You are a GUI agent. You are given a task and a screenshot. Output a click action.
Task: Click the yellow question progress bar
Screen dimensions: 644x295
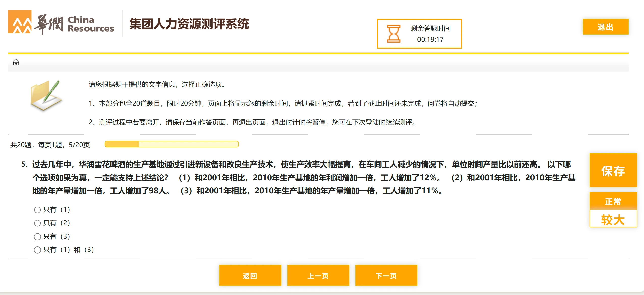pyautogui.click(x=172, y=144)
